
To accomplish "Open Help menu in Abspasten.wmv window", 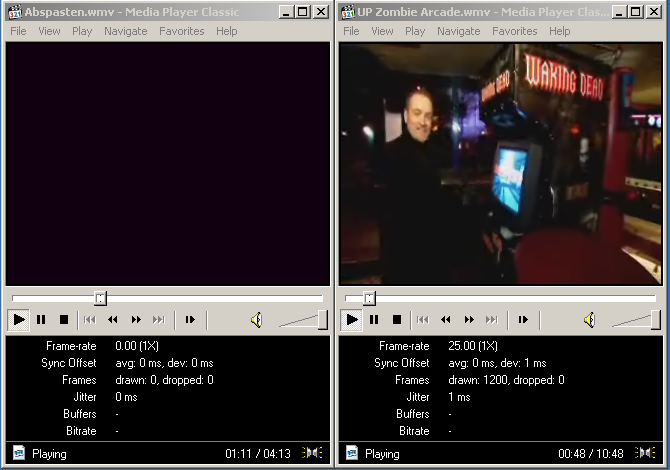I will [x=226, y=31].
